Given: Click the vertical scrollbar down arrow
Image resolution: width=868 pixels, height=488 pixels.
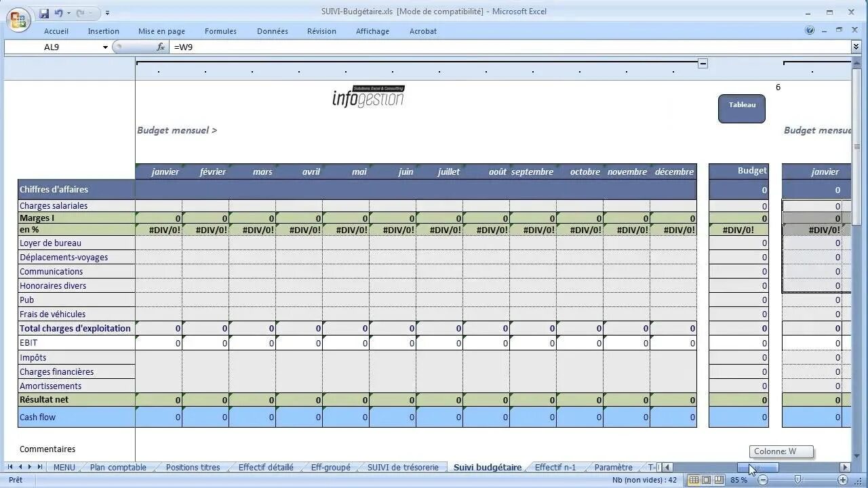Looking at the screenshot, I should (856, 455).
